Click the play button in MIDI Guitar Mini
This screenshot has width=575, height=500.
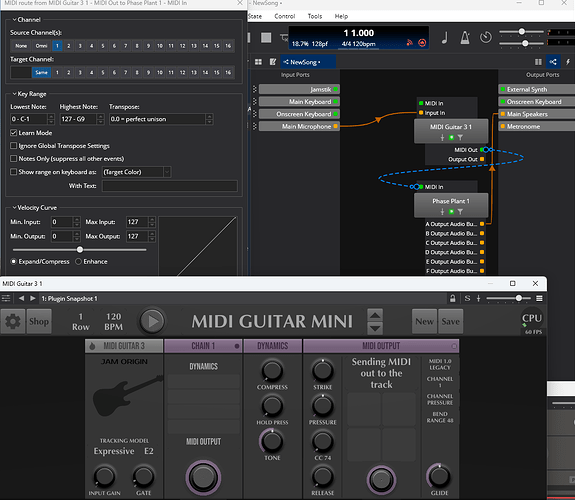(153, 321)
